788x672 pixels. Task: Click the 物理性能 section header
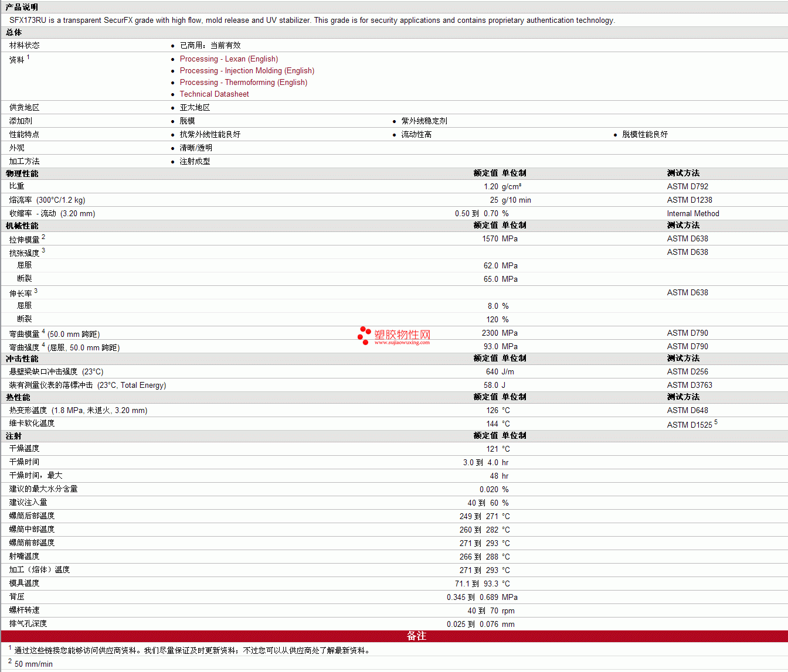(x=22, y=174)
